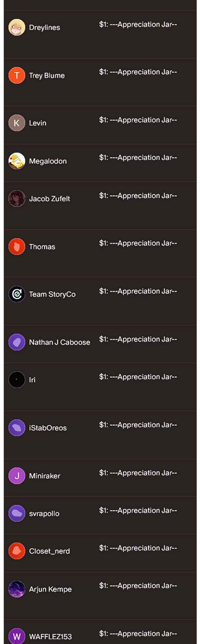Click Iri's black circle avatar

point(17,380)
